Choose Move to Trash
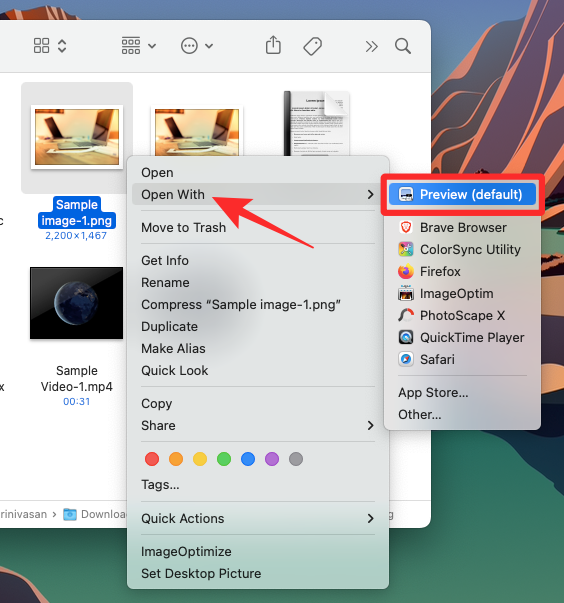 [183, 227]
